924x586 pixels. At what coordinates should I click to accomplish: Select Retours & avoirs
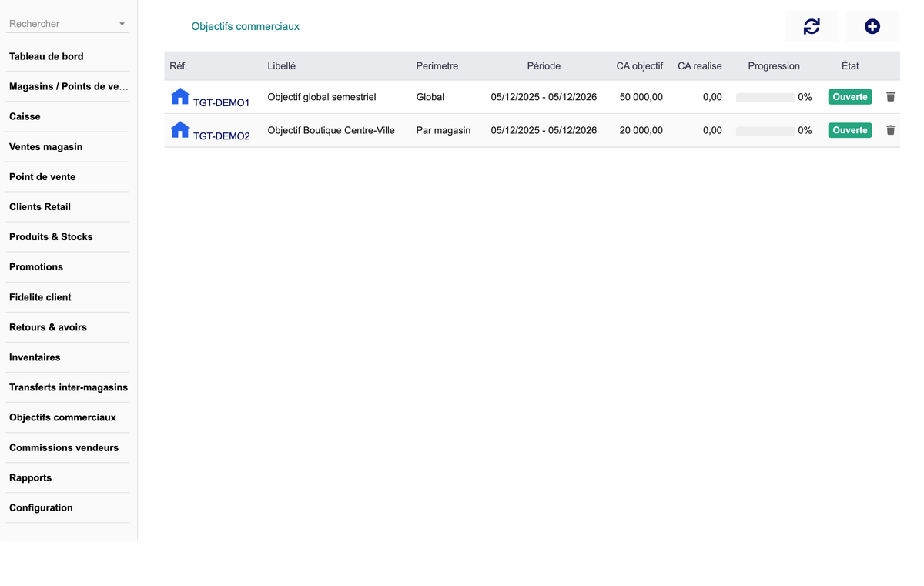tap(48, 326)
